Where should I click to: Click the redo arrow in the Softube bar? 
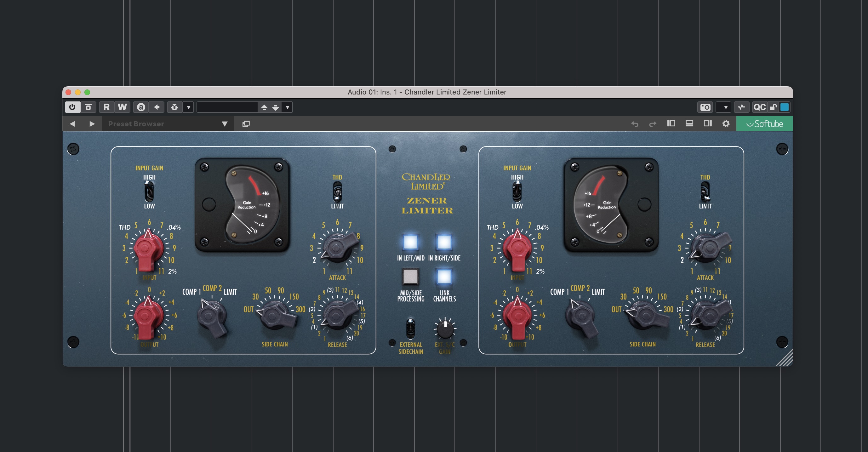click(x=653, y=124)
